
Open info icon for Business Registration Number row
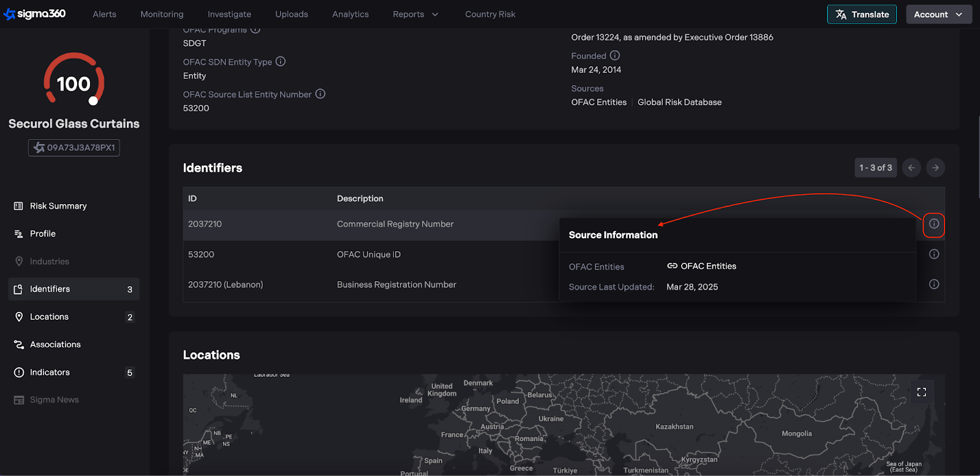click(x=933, y=284)
